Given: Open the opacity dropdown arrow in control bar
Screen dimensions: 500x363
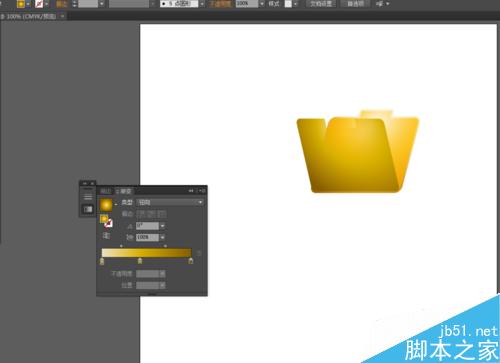Looking at the screenshot, I should click(262, 4).
